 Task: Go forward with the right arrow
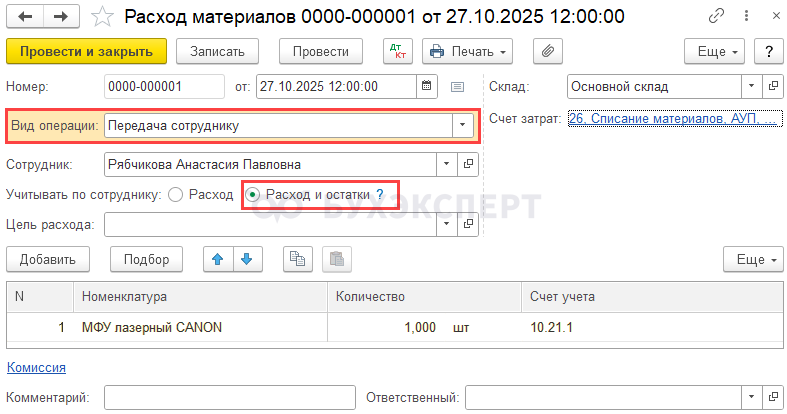coord(61,17)
